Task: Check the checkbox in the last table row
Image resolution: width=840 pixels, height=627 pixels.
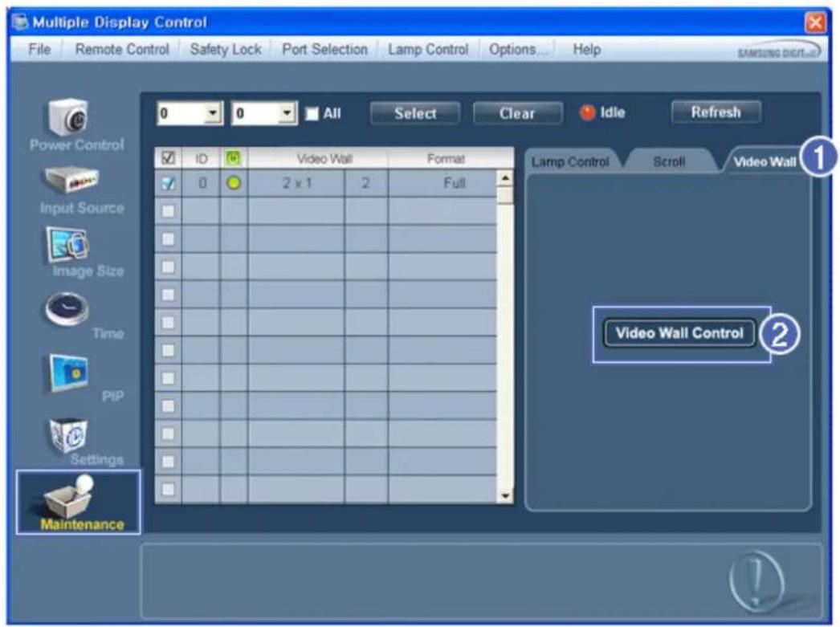Action: tap(168, 489)
